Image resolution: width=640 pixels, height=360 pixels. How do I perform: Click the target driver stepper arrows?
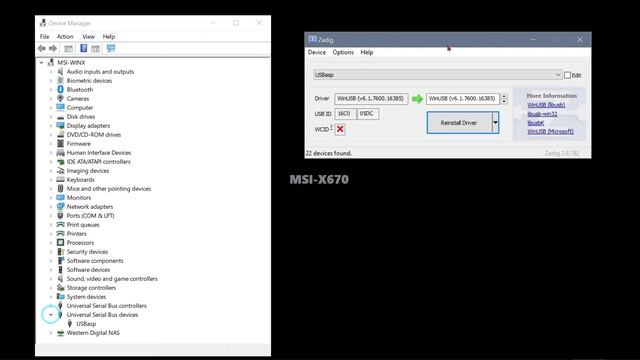click(x=504, y=99)
